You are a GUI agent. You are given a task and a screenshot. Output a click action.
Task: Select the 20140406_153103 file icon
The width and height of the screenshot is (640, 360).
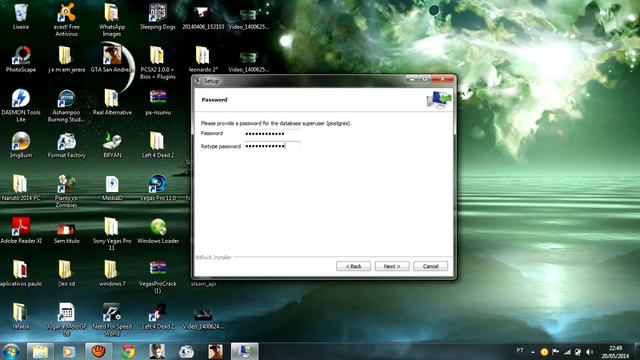coord(203,17)
